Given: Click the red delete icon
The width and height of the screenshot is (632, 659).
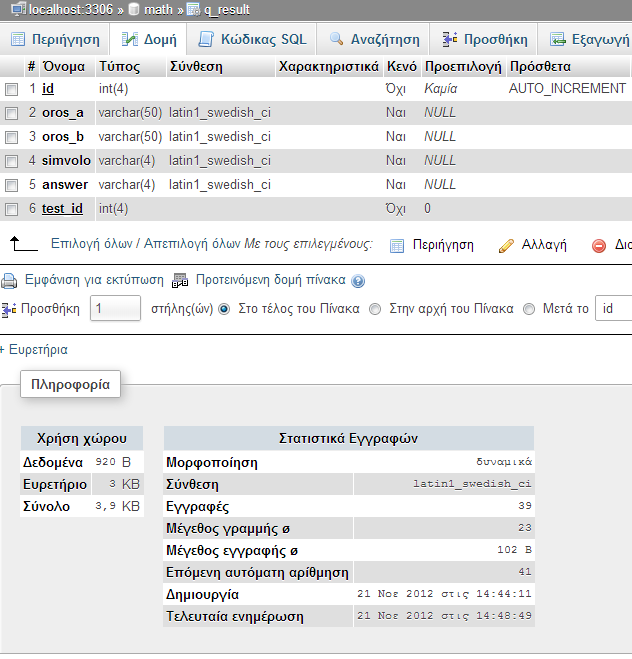Looking at the screenshot, I should coord(599,245).
